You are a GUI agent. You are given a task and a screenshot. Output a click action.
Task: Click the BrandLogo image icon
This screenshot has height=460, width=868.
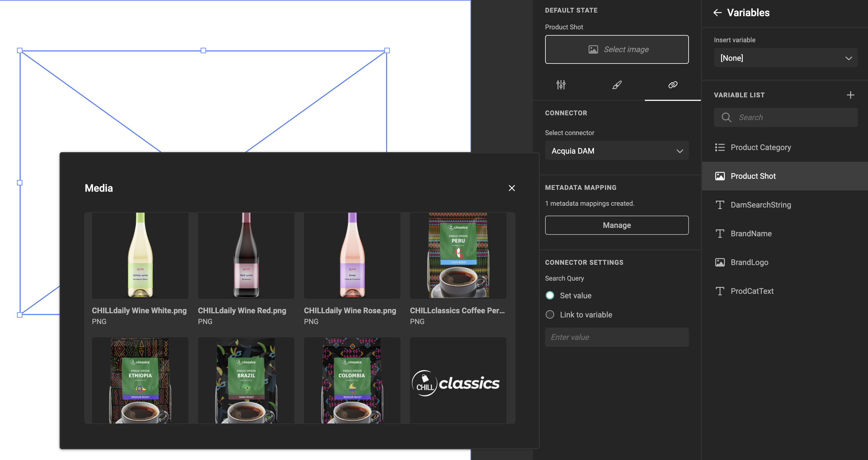[720, 262]
